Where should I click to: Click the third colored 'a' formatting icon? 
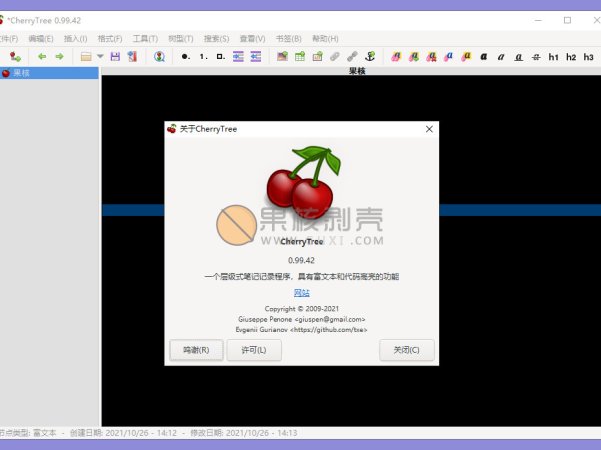[x=431, y=57]
